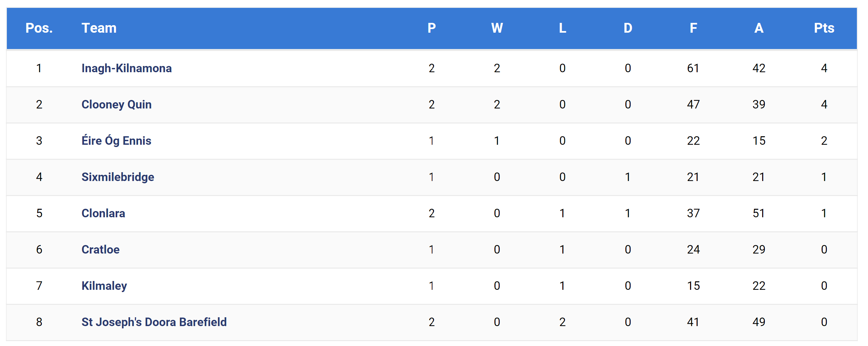
Task: Click the D (draws) column header
Action: pos(627,28)
